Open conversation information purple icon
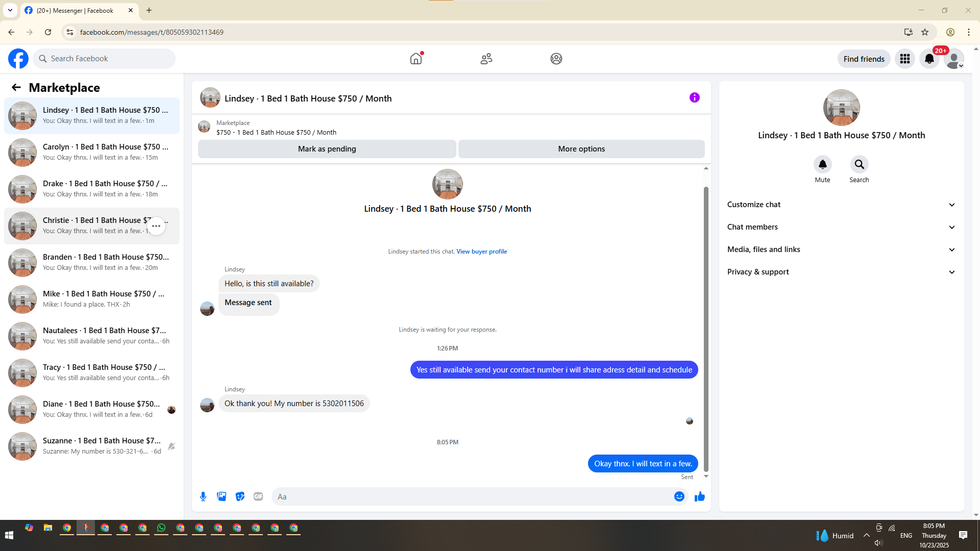Viewport: 980px width, 551px height. tap(694, 97)
